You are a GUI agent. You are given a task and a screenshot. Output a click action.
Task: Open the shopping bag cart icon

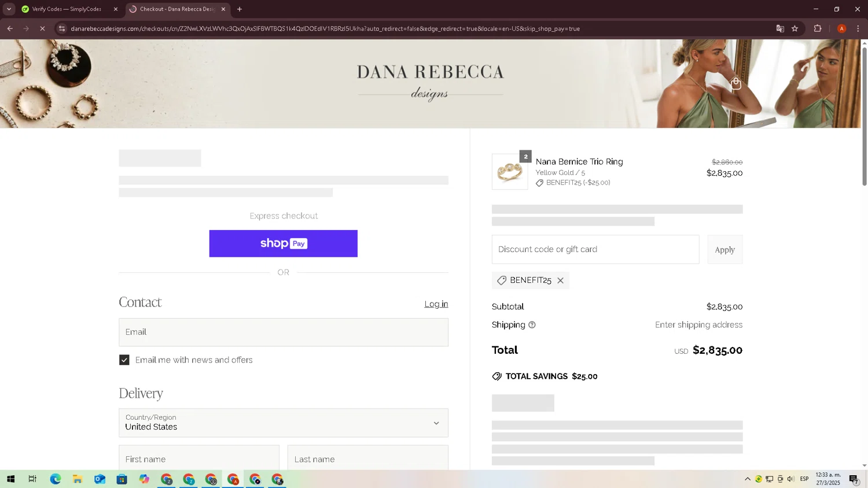tap(735, 84)
